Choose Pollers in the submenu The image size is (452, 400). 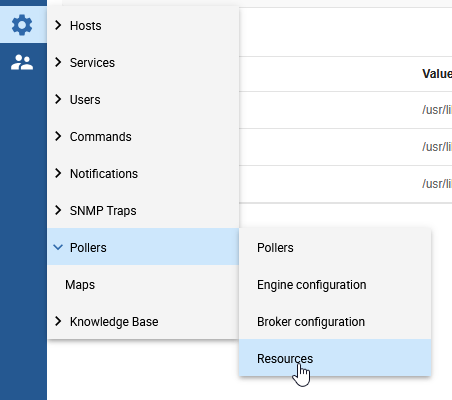[x=335, y=247]
